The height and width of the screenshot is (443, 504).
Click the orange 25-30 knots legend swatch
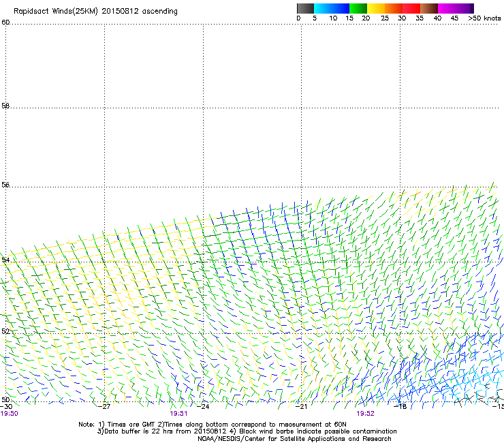point(394,8)
